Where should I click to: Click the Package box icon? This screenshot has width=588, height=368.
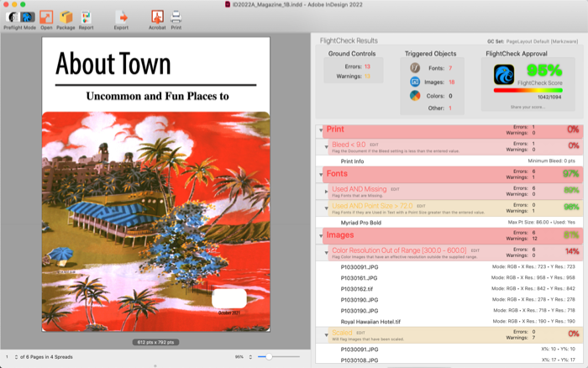point(66,18)
